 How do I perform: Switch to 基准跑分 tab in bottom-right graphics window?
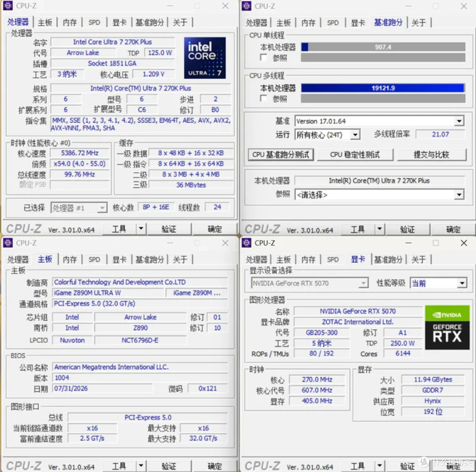388,259
